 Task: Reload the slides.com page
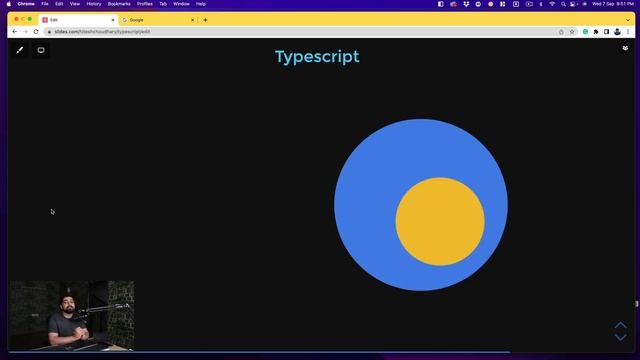click(x=36, y=31)
